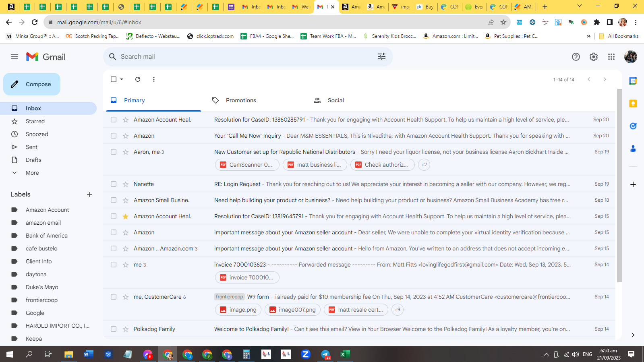Show the side panel chevron

pos(633,335)
